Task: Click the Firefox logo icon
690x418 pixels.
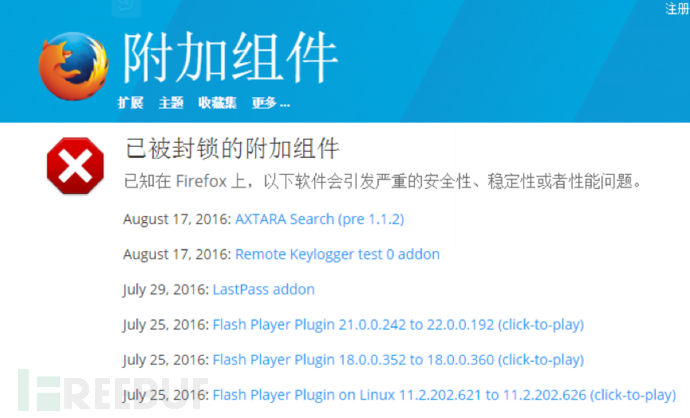Action: click(x=73, y=66)
